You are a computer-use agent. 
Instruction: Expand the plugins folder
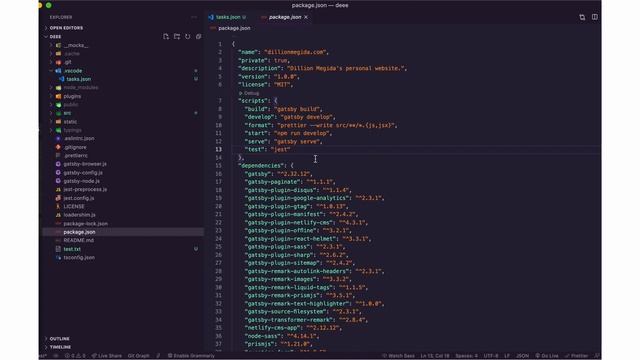72,96
